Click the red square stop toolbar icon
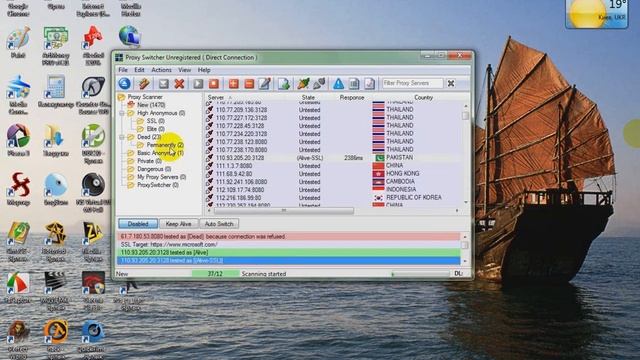Image resolution: width=640 pixels, height=360 pixels. tap(214, 84)
